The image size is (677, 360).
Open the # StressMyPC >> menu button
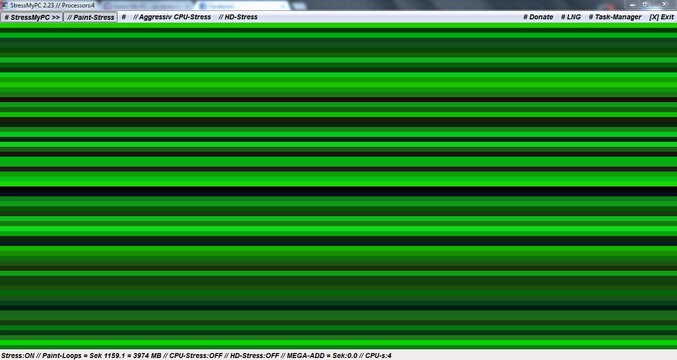(x=32, y=17)
